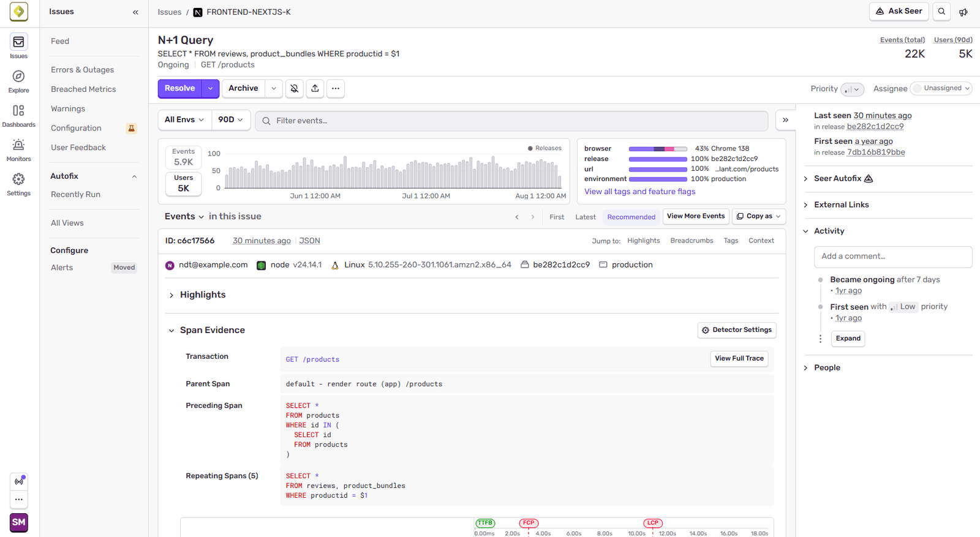Open the more actions ellipsis menu
This screenshot has width=980, height=537.
(x=336, y=89)
